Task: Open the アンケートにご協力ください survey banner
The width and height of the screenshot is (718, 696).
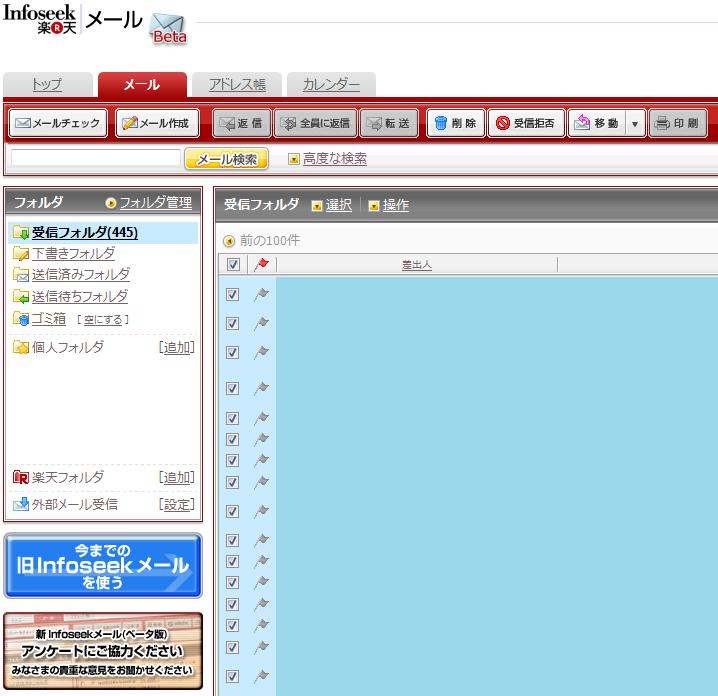Action: tap(103, 651)
